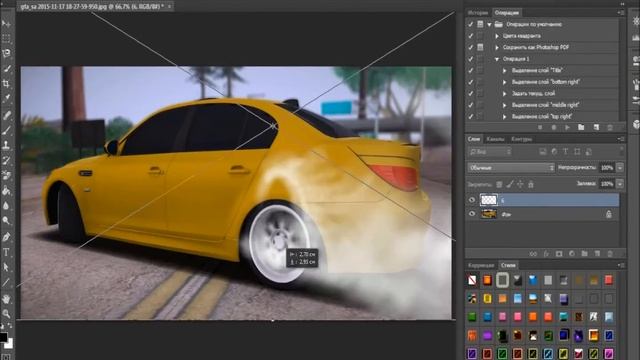Image resolution: width=640 pixels, height=360 pixels.
Task: Collapse the Операция 1 action
Action: click(497, 59)
